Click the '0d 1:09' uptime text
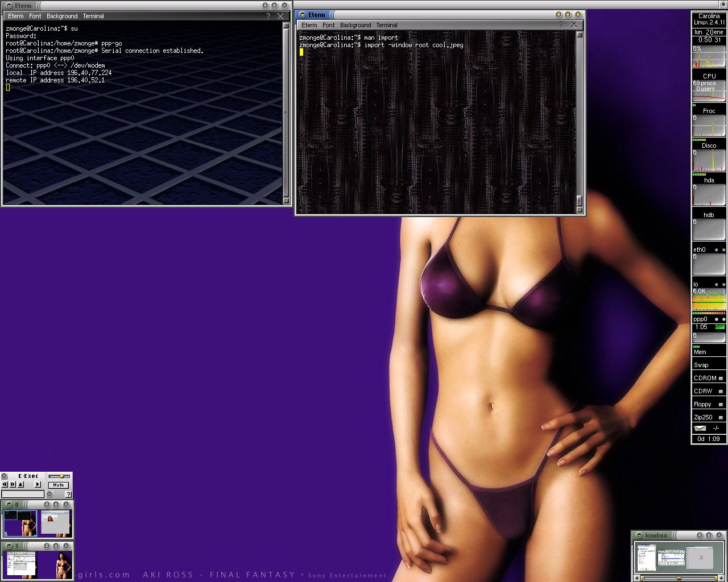This screenshot has height=582, width=728. pyautogui.click(x=709, y=439)
